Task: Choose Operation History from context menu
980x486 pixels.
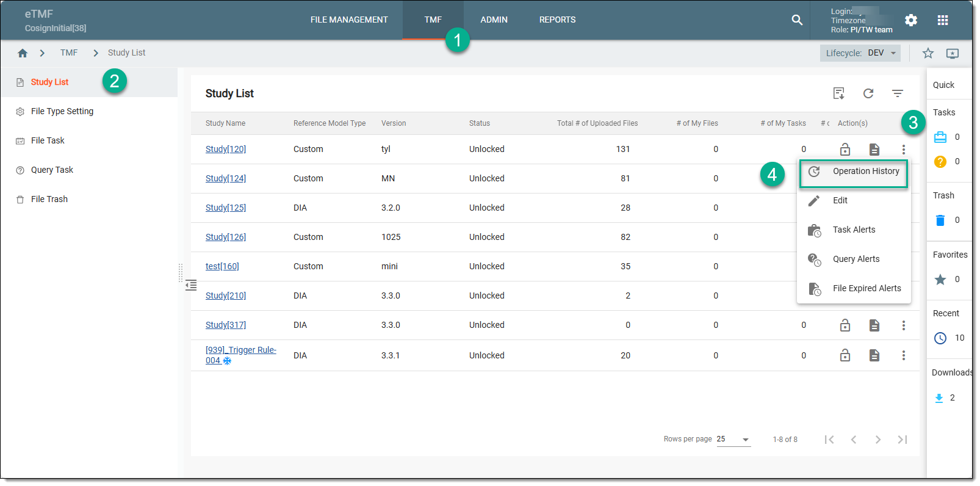Action: (854, 172)
